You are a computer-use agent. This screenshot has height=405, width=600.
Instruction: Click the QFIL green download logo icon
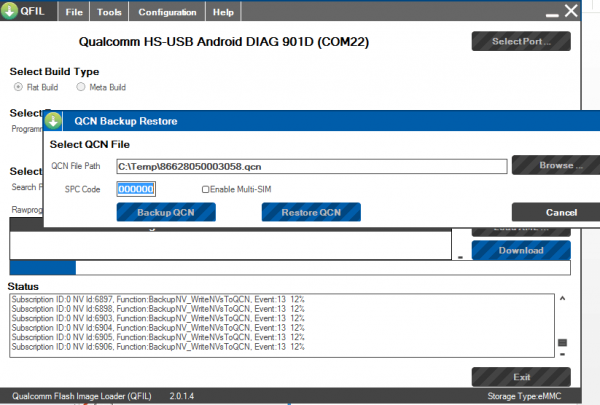coord(9,11)
